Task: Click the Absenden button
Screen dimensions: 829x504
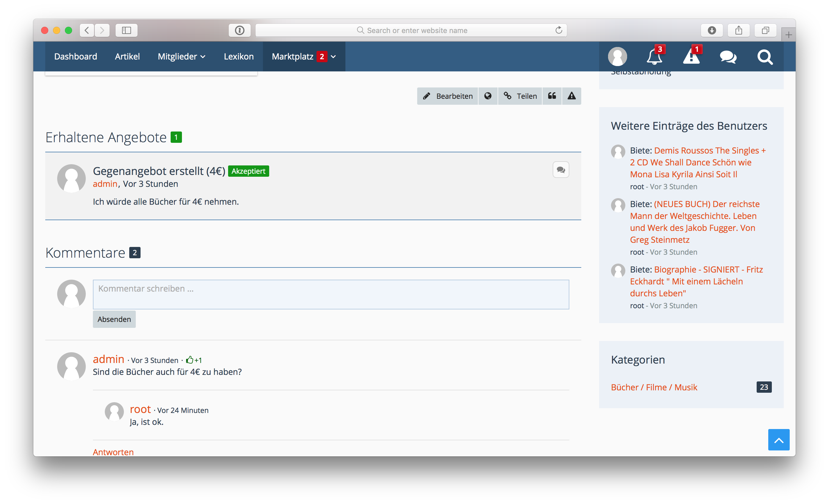Action: [x=114, y=319]
